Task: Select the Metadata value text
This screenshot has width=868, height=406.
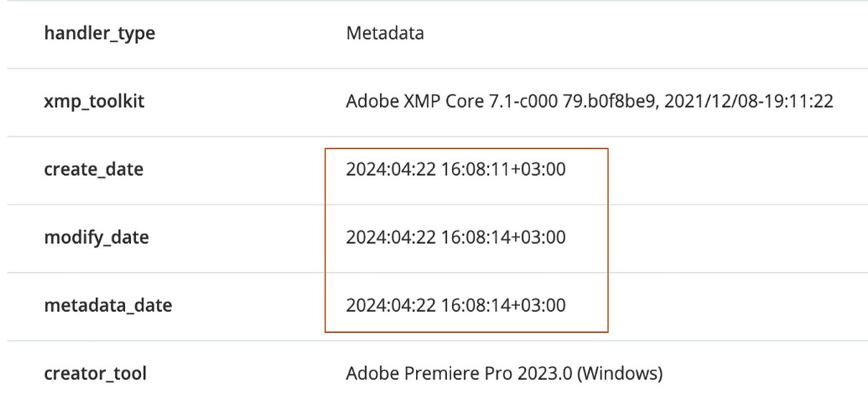Action: (385, 33)
